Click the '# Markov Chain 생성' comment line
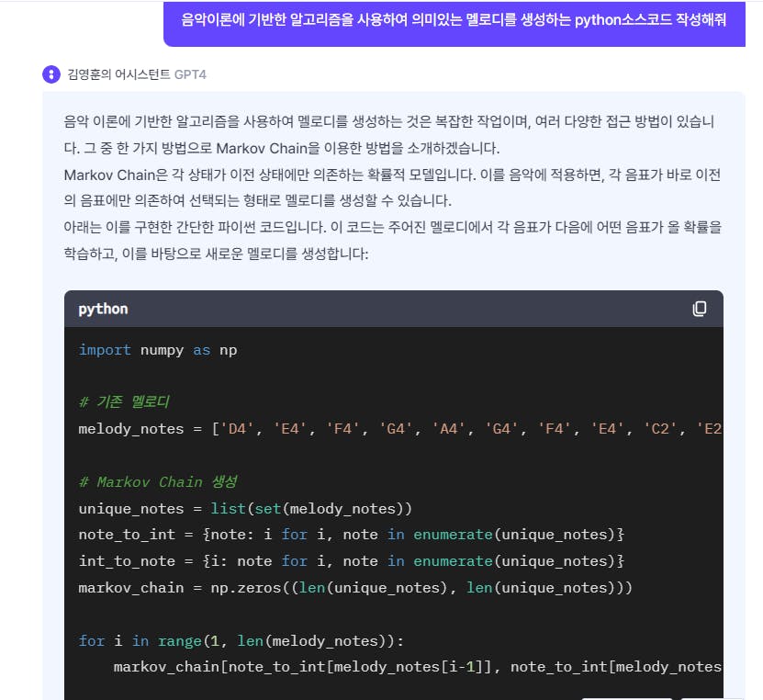 coord(158,482)
